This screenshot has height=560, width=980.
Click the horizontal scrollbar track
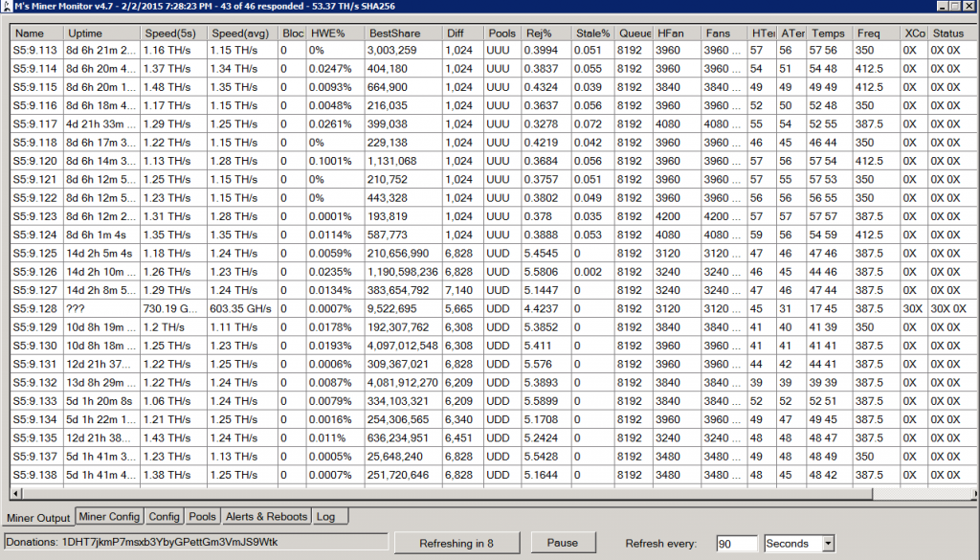tap(919, 495)
